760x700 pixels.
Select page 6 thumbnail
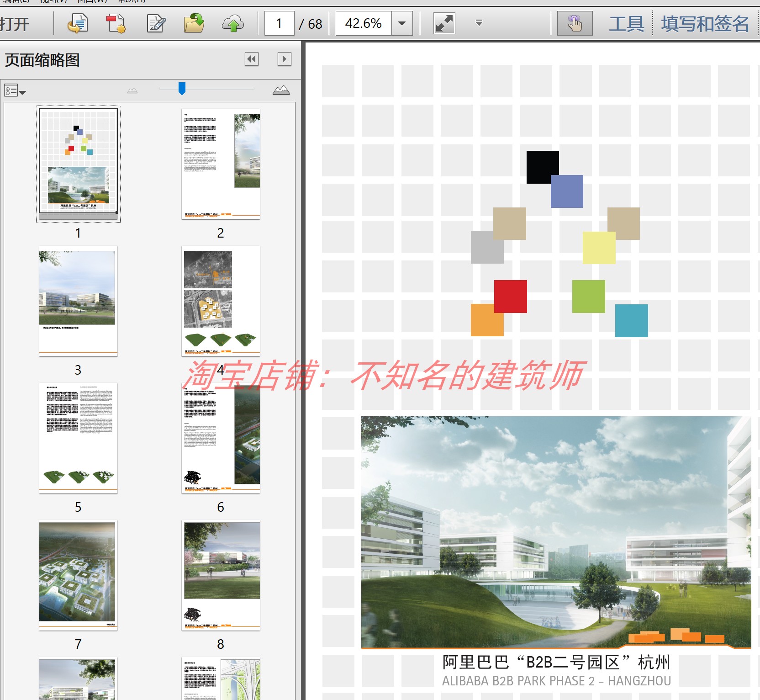point(221,438)
